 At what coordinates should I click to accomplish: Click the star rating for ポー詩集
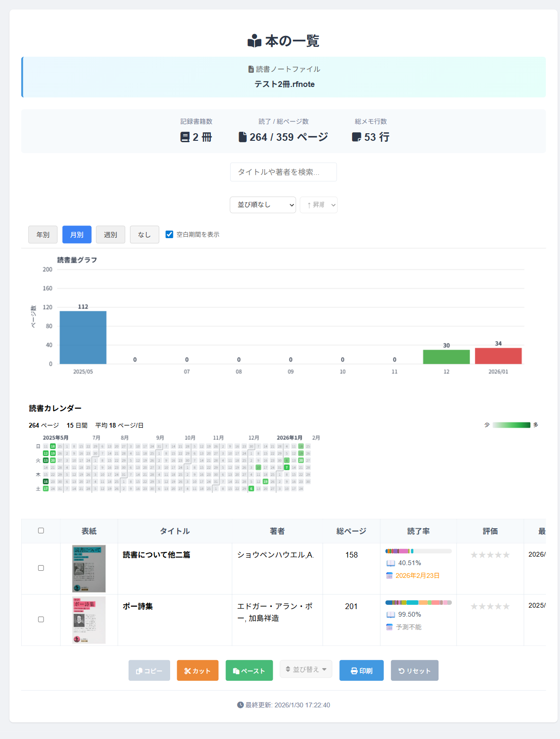(490, 606)
